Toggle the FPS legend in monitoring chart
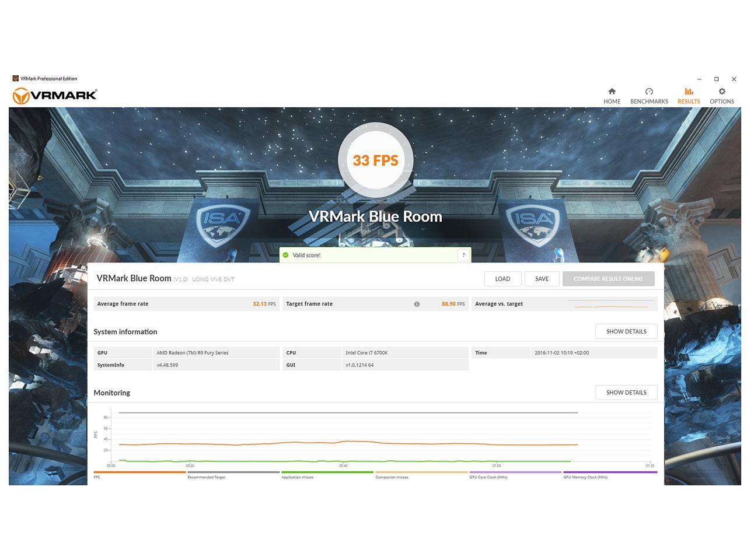 [139, 475]
